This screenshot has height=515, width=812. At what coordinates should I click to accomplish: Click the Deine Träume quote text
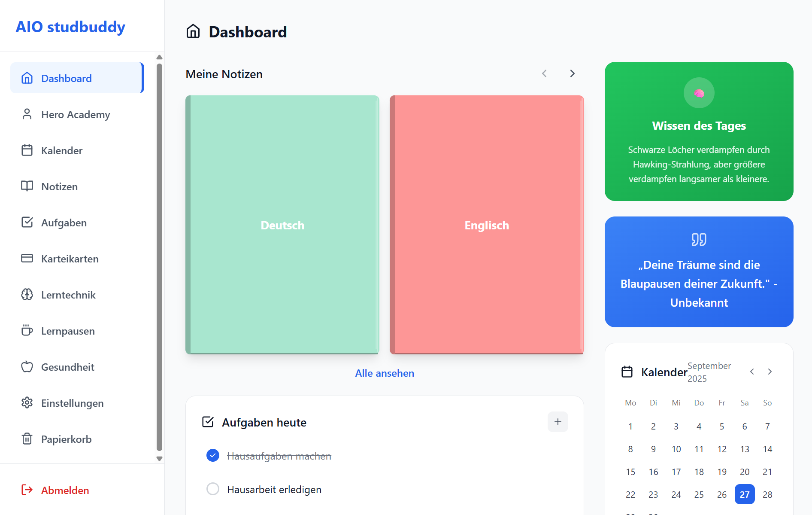pos(699,283)
